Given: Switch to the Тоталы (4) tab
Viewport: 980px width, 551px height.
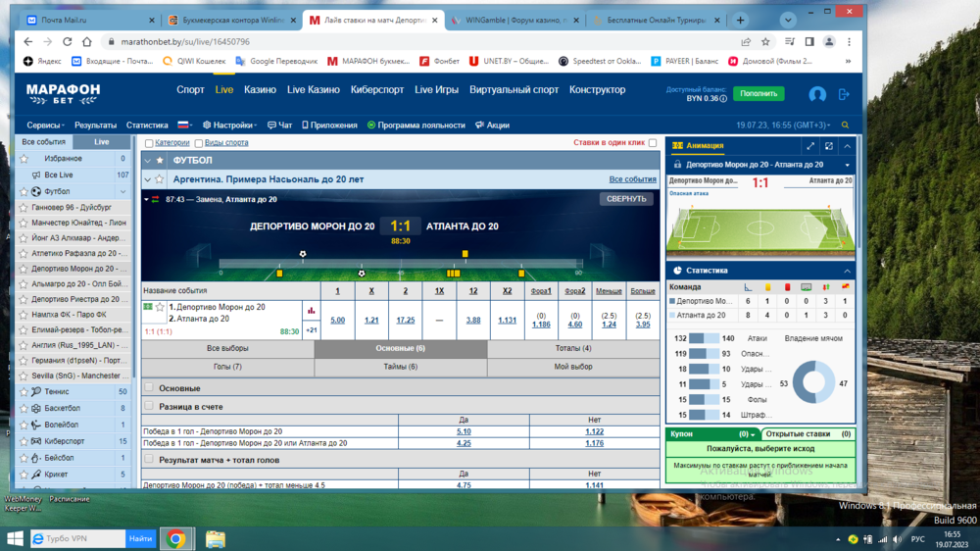Looking at the screenshot, I should 573,348.
